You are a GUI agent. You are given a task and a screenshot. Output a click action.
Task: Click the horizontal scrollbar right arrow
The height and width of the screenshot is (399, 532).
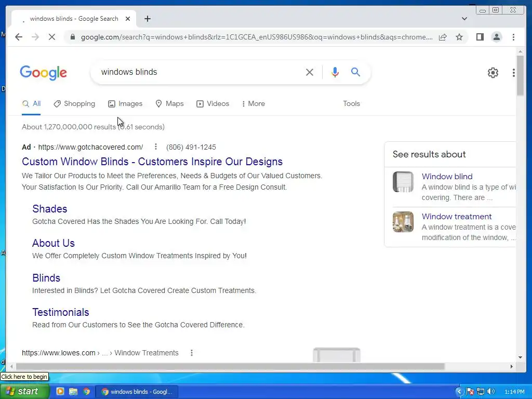click(x=512, y=366)
